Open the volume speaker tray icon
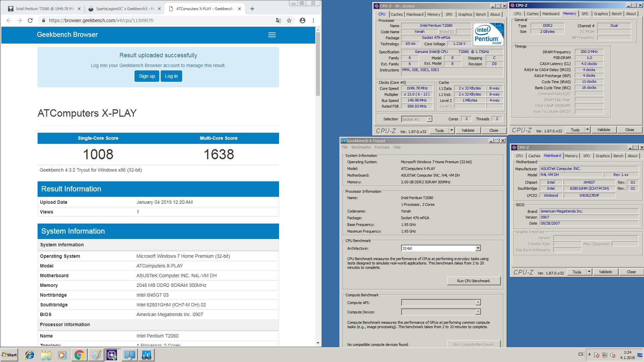The width and height of the screenshot is (644, 362). pos(613,355)
